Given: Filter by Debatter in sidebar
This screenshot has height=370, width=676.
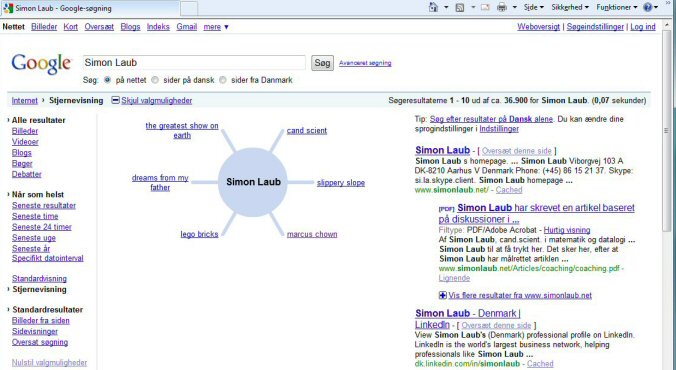Looking at the screenshot, I should point(27,174).
